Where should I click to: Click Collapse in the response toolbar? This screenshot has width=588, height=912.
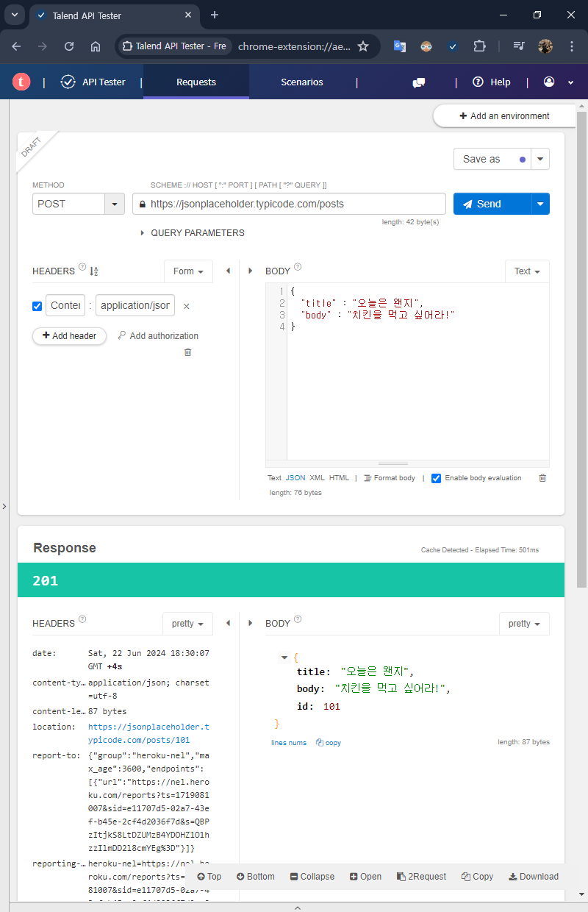pos(312,877)
